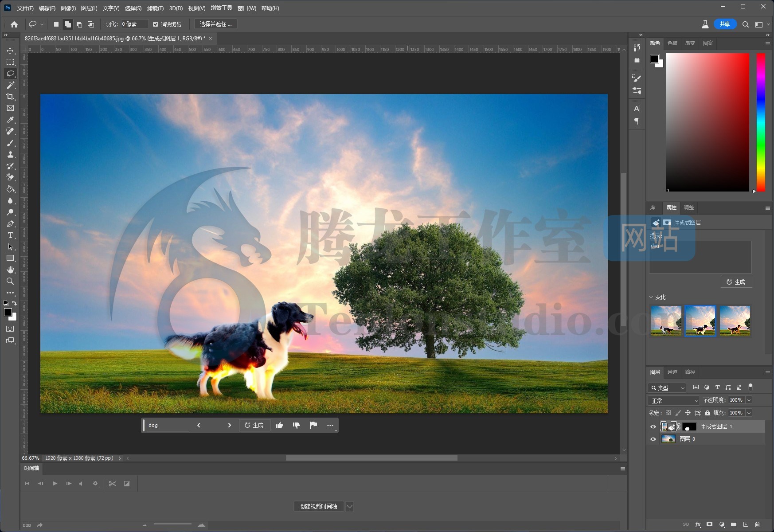Collapse the 变化 variations section

[x=651, y=297]
